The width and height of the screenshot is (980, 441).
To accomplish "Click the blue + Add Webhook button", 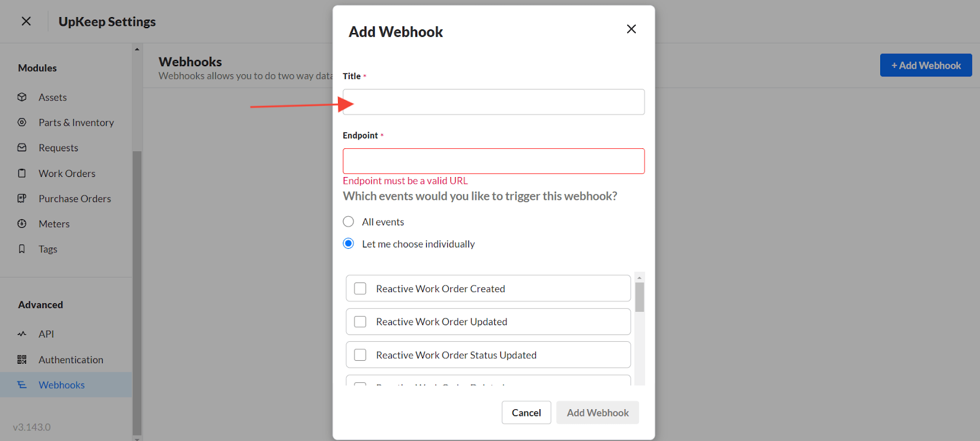I will click(926, 65).
